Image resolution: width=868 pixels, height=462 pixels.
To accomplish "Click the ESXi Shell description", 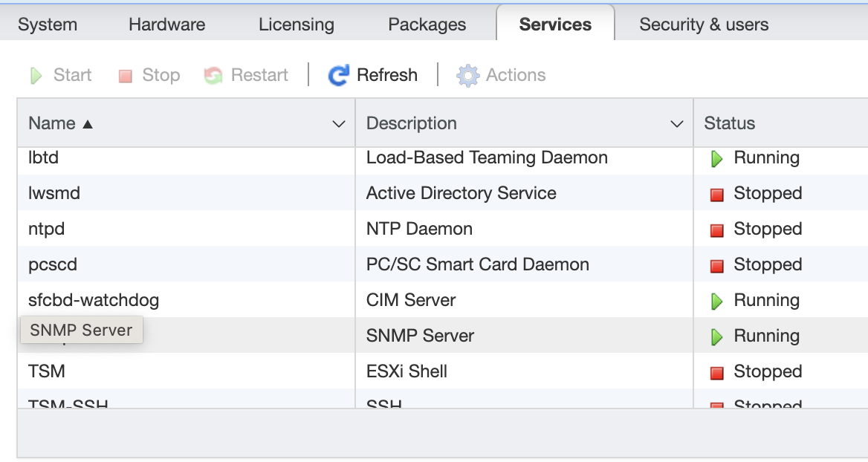I will coord(407,371).
